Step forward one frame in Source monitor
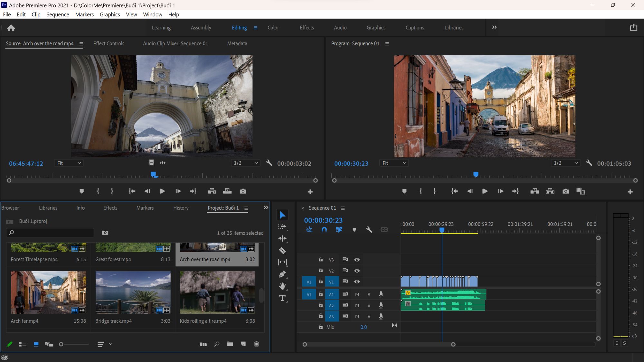The height and width of the screenshot is (362, 644). click(x=178, y=191)
